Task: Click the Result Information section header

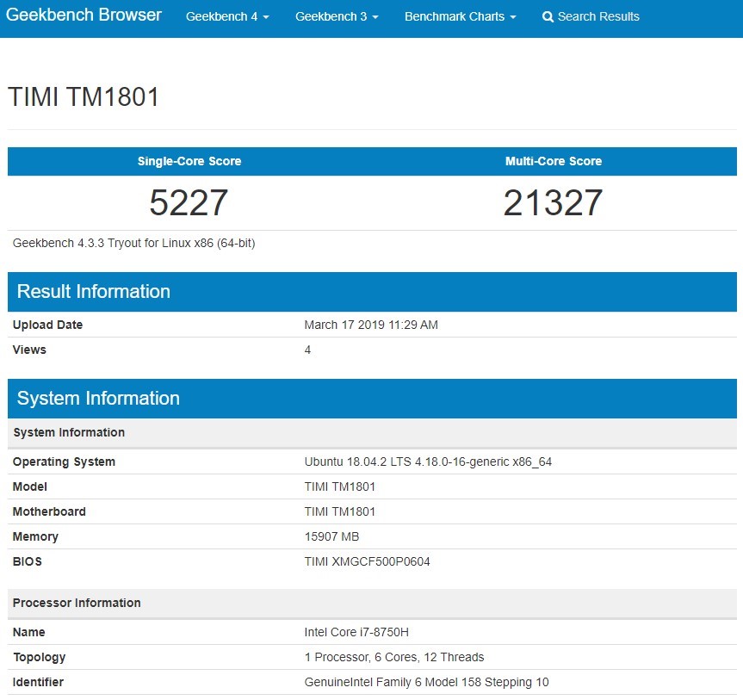Action: click(372, 292)
